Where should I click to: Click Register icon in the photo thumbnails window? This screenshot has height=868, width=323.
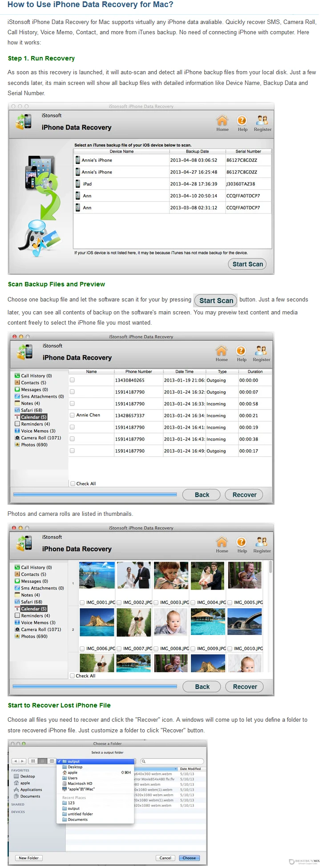[262, 545]
